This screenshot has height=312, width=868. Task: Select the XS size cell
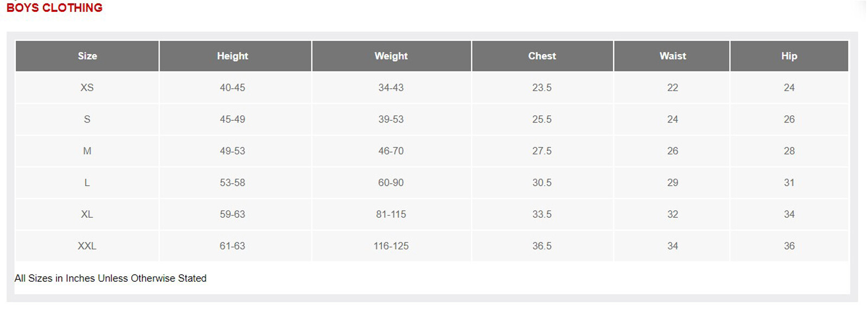87,88
